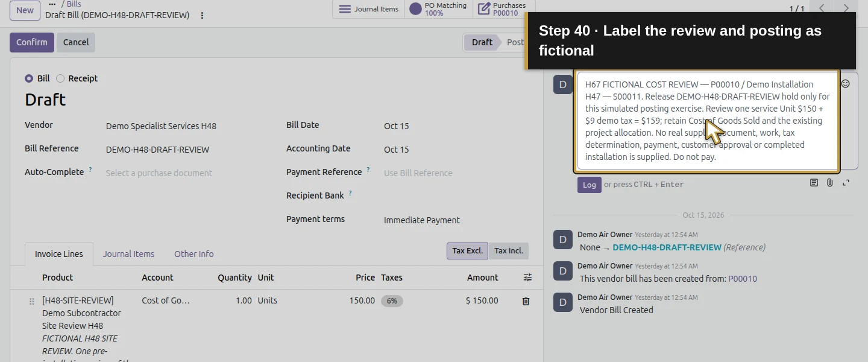Image resolution: width=868 pixels, height=362 pixels.
Task: Open the Bill Date picker
Action: (455, 126)
